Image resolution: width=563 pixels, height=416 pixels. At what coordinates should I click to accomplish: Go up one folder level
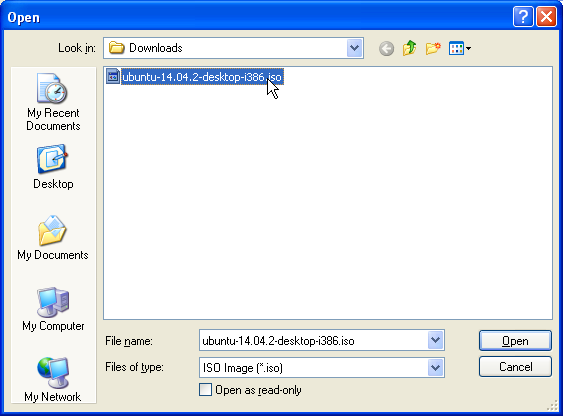pyautogui.click(x=410, y=48)
